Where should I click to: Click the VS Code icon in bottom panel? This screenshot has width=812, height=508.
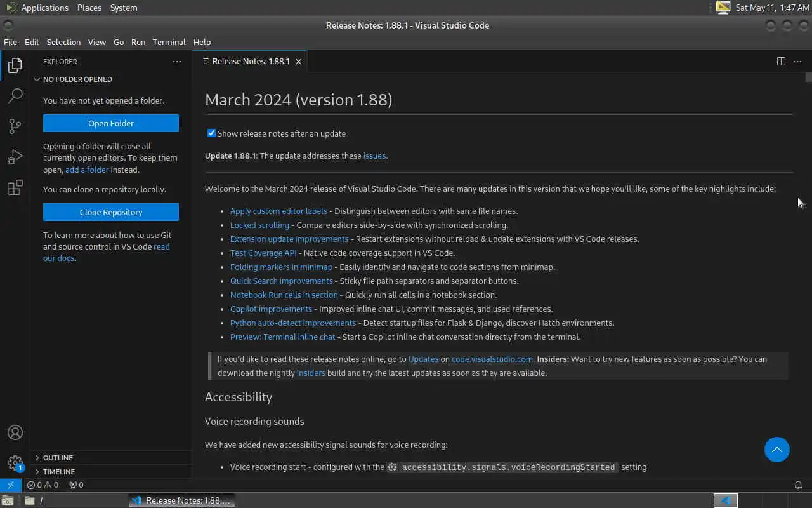coord(726,500)
